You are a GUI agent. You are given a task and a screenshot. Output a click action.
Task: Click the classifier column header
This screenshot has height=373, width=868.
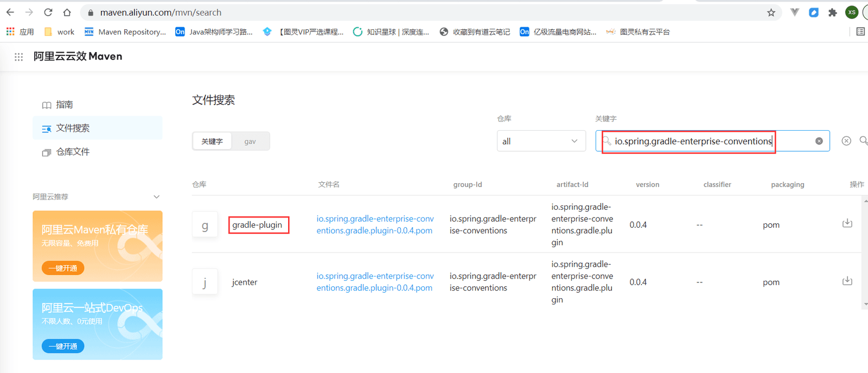717,184
